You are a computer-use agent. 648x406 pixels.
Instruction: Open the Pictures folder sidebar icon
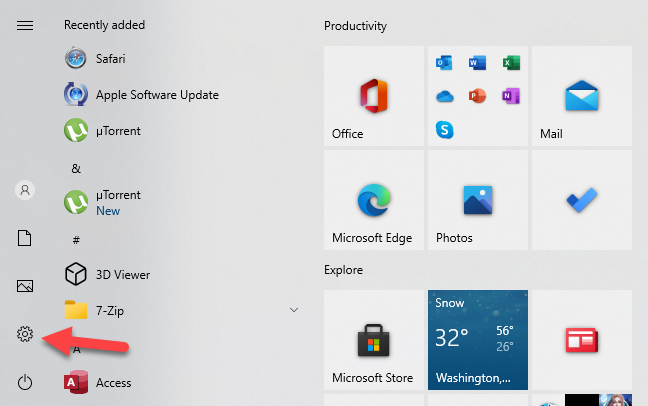point(26,286)
